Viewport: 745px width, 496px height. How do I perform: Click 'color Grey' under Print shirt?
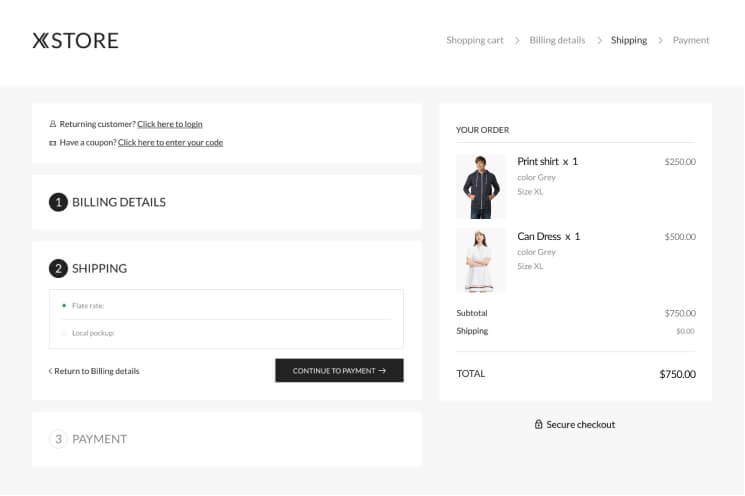click(536, 177)
